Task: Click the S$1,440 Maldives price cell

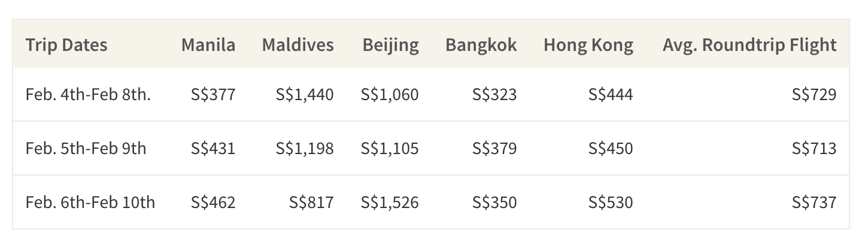Action: pos(305,94)
